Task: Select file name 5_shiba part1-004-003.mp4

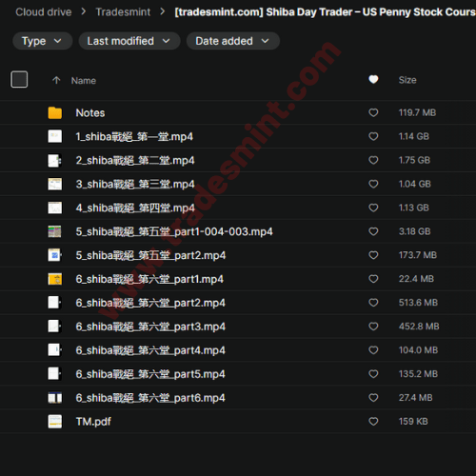Action: (174, 232)
